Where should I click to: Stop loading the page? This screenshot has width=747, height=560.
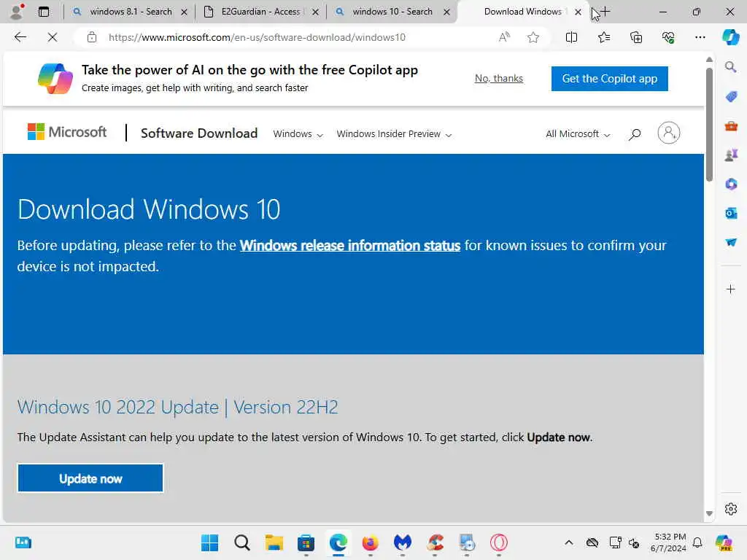[x=53, y=37]
